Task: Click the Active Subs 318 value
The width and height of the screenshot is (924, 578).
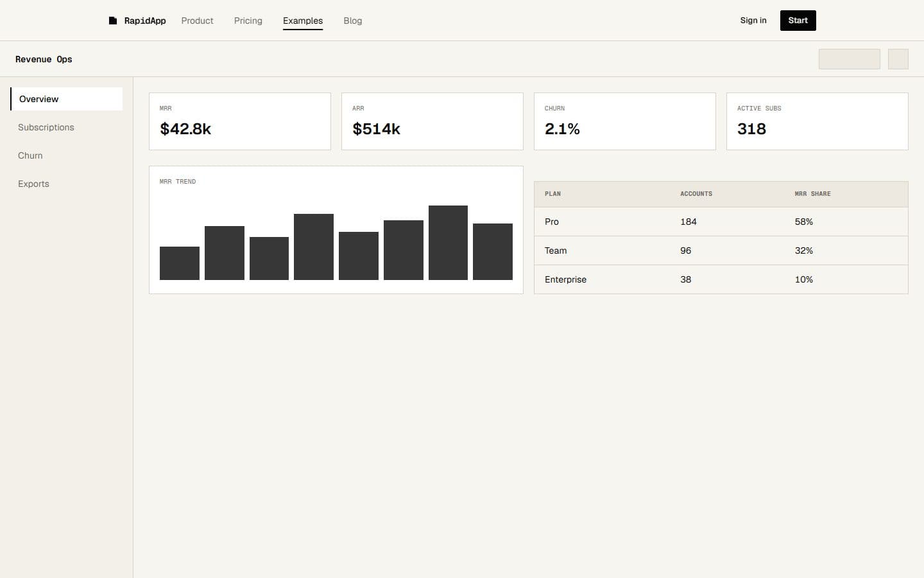Action: (751, 129)
